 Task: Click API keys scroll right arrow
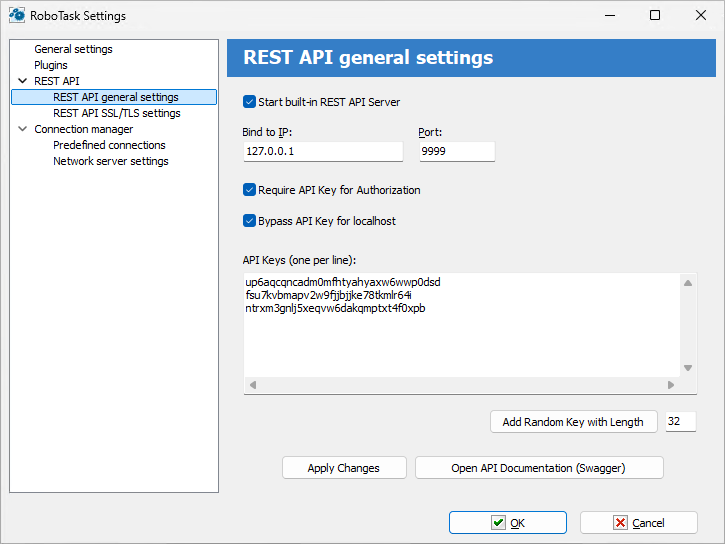pyautogui.click(x=671, y=385)
